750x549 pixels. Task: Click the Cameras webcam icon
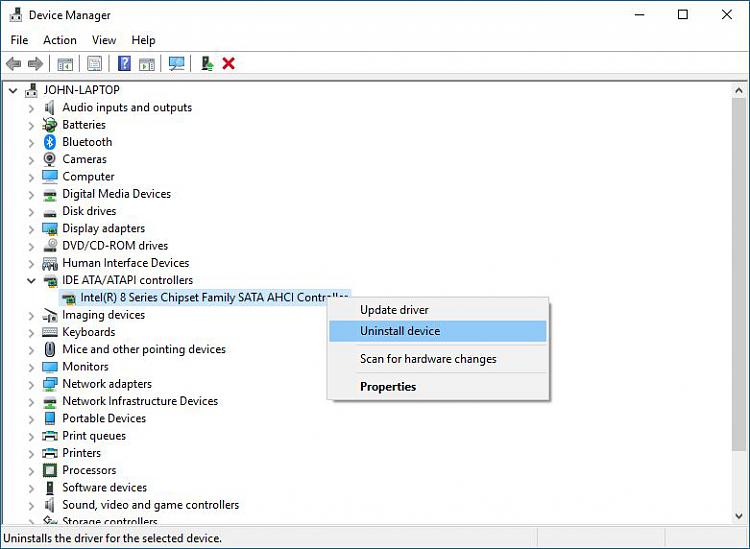point(50,159)
